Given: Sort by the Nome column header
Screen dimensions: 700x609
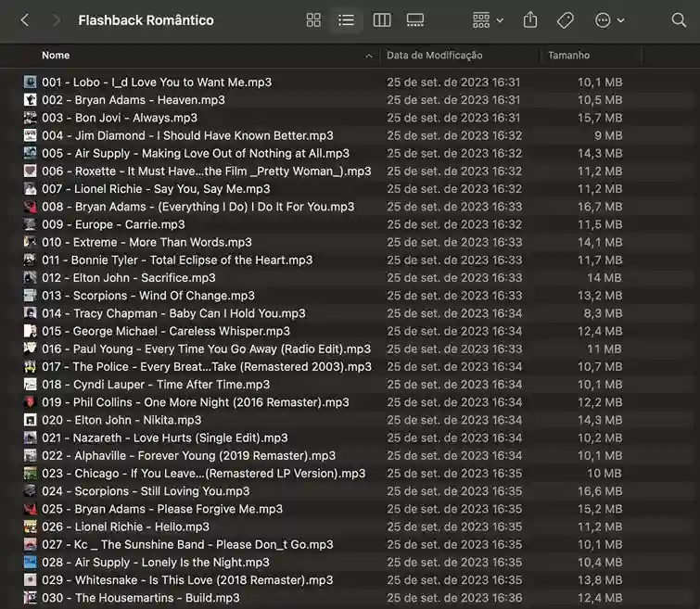Looking at the screenshot, I should click(x=56, y=56).
